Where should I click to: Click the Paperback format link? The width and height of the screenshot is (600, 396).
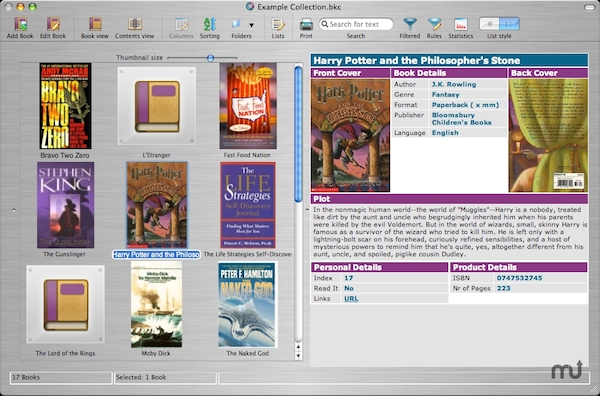coord(465,105)
